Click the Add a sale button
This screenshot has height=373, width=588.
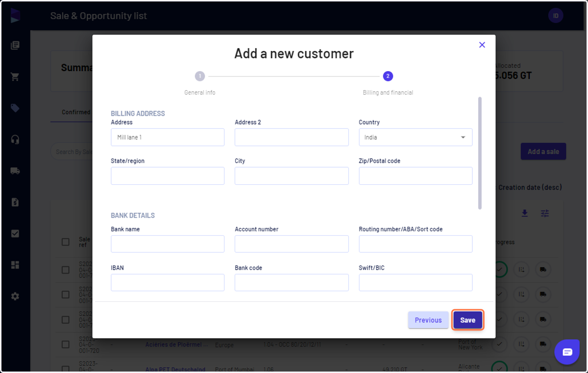[543, 151]
